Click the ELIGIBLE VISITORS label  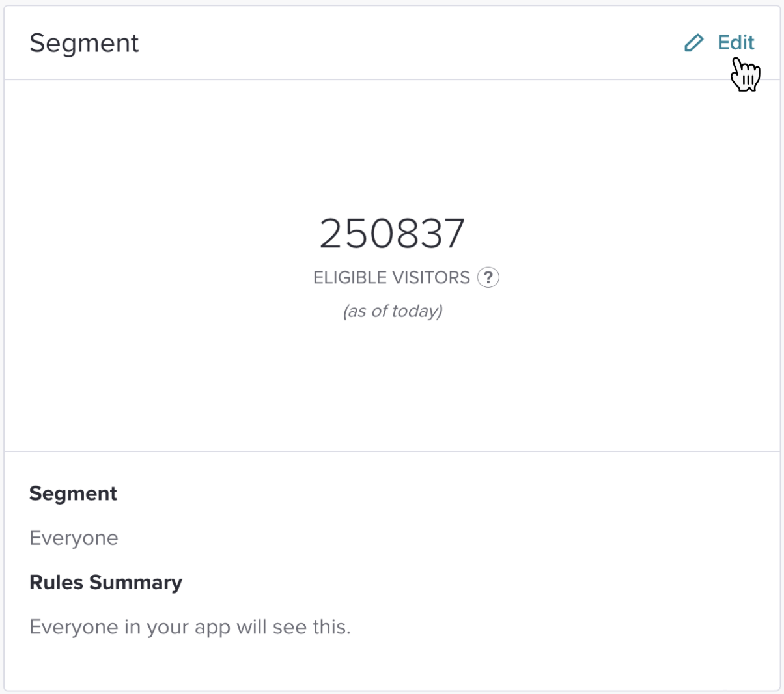tap(391, 277)
